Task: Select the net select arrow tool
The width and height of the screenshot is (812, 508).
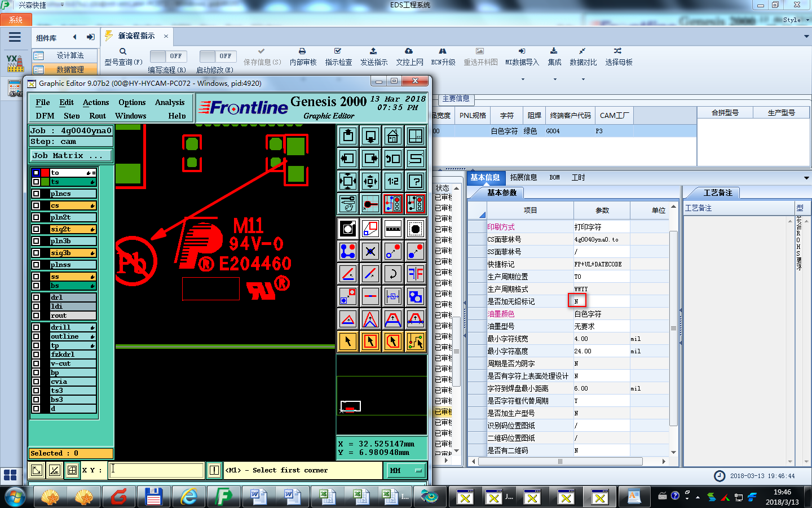Action: pos(416,341)
